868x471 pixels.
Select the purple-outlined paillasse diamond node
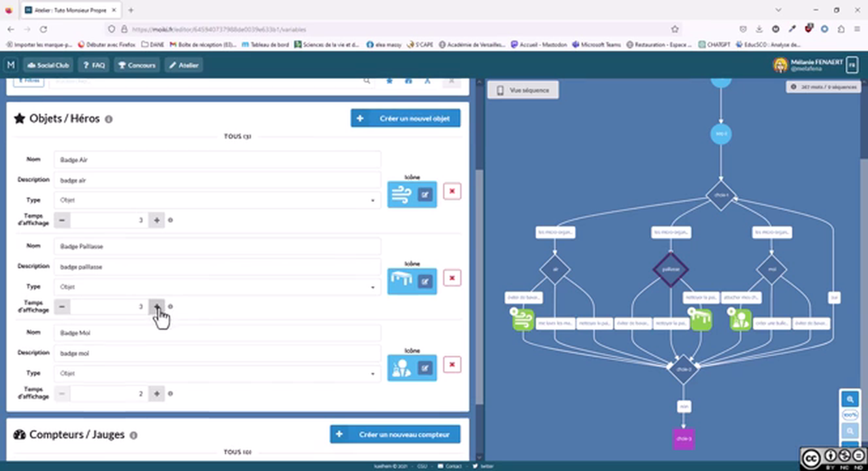[x=671, y=270]
